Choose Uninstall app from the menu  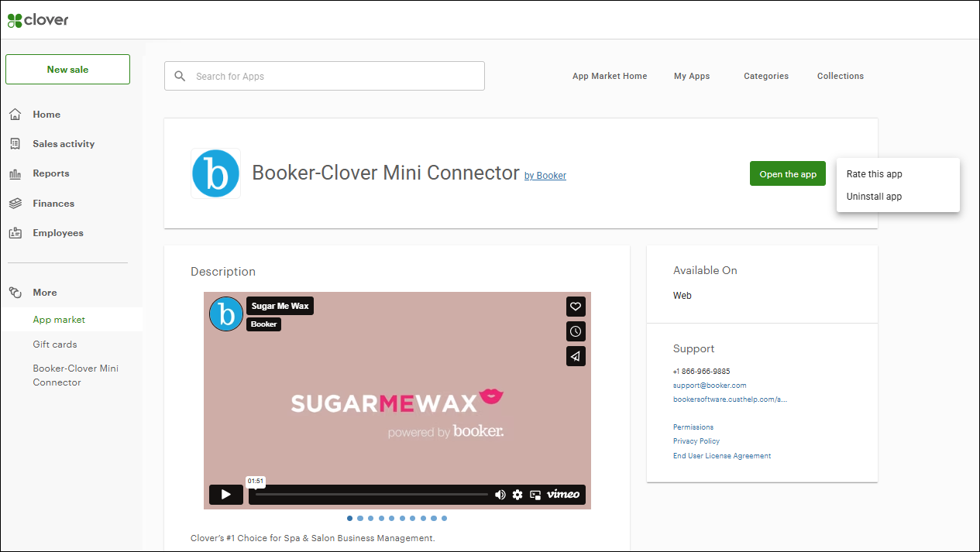(x=873, y=196)
